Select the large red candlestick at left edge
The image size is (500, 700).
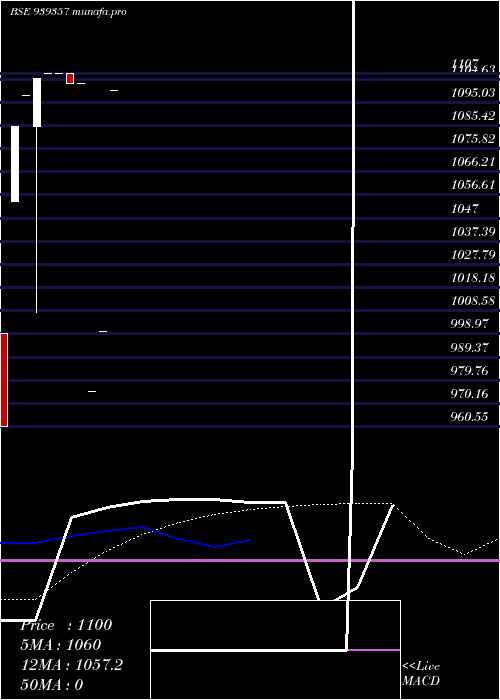click(x=4, y=380)
